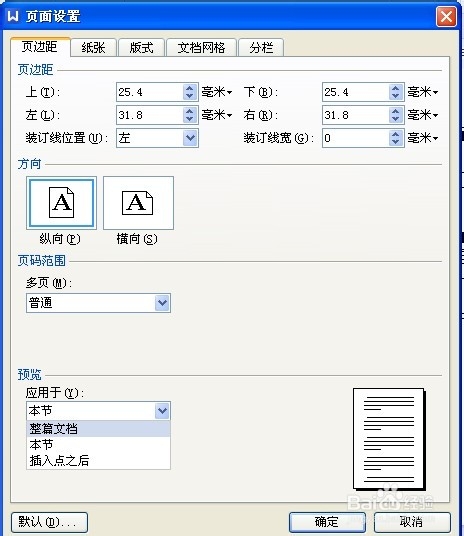Click into the 装订线宽 gutter width field

point(356,138)
